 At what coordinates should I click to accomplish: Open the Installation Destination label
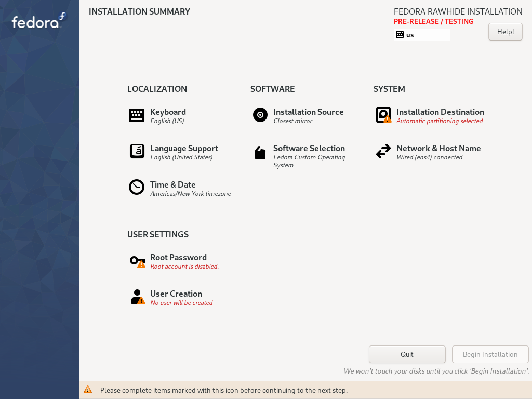(440, 112)
